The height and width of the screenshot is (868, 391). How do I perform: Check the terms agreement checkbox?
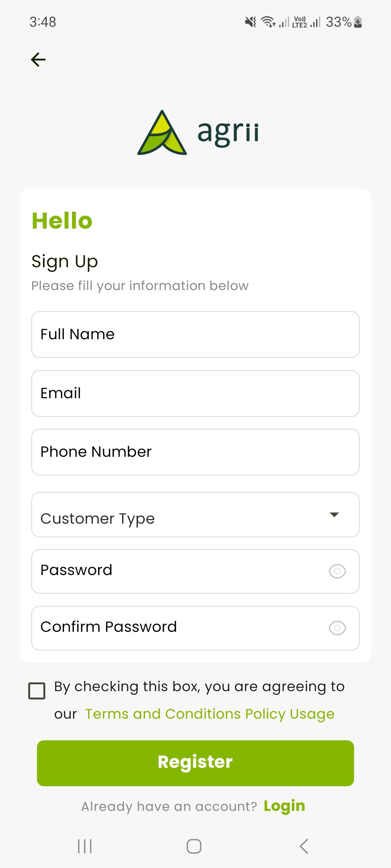click(x=37, y=691)
